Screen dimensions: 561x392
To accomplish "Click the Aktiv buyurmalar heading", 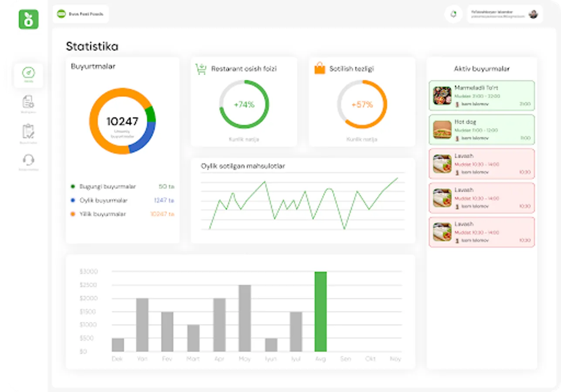I will tap(482, 69).
